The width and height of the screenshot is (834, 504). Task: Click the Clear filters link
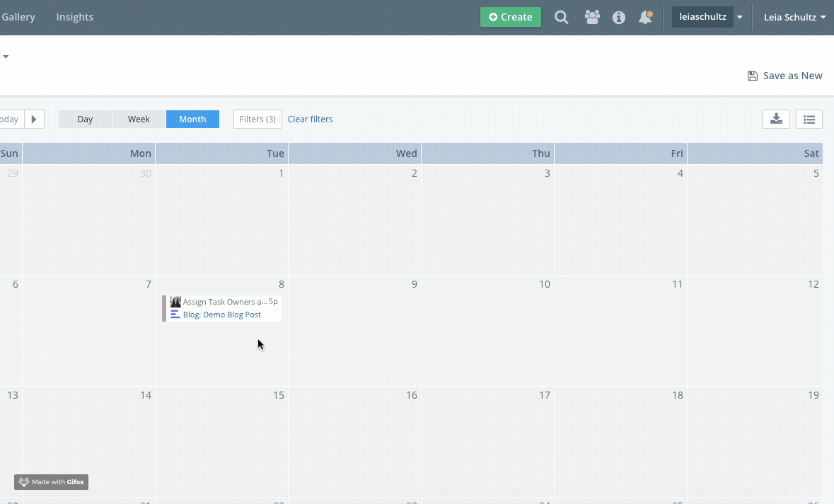coord(310,119)
